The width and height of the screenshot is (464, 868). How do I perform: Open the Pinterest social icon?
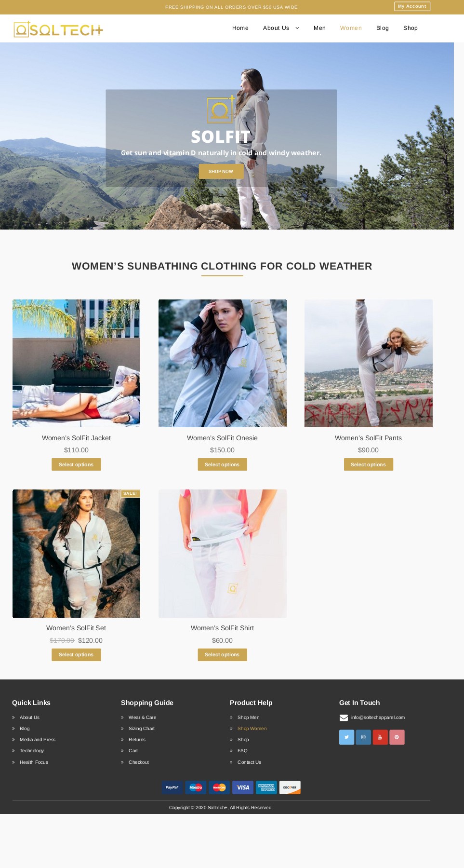tap(397, 737)
